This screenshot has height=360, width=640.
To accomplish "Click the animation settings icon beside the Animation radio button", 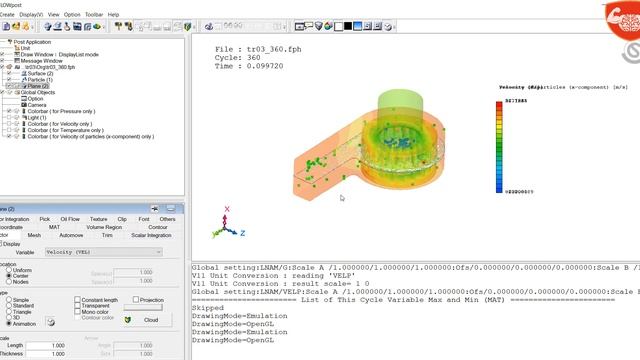I will click(51, 322).
